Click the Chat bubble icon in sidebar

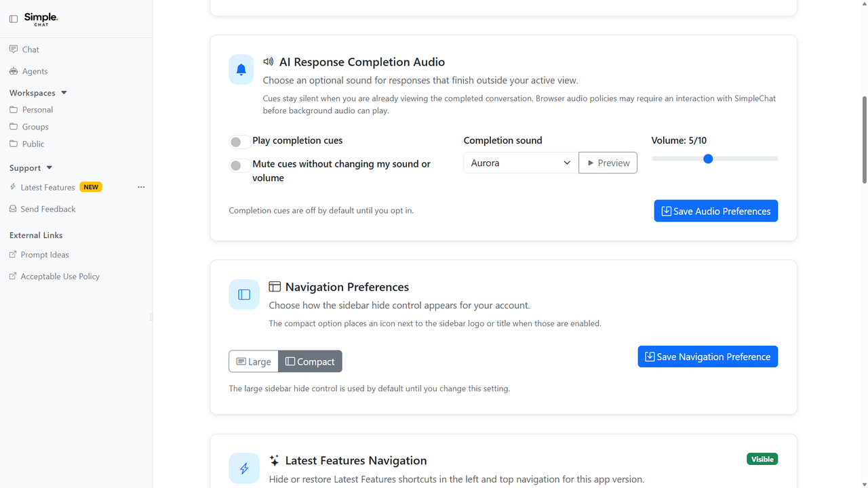(x=14, y=49)
